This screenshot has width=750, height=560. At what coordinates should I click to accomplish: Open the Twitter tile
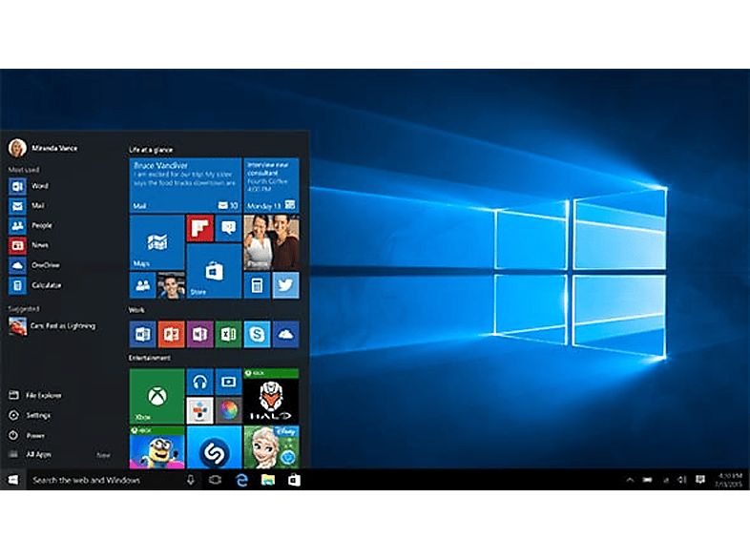pyautogui.click(x=285, y=285)
